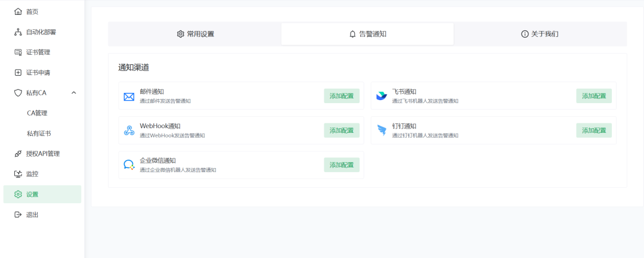Click the 退出 logout icon
Viewport: 644px width, 258px height.
pos(18,215)
